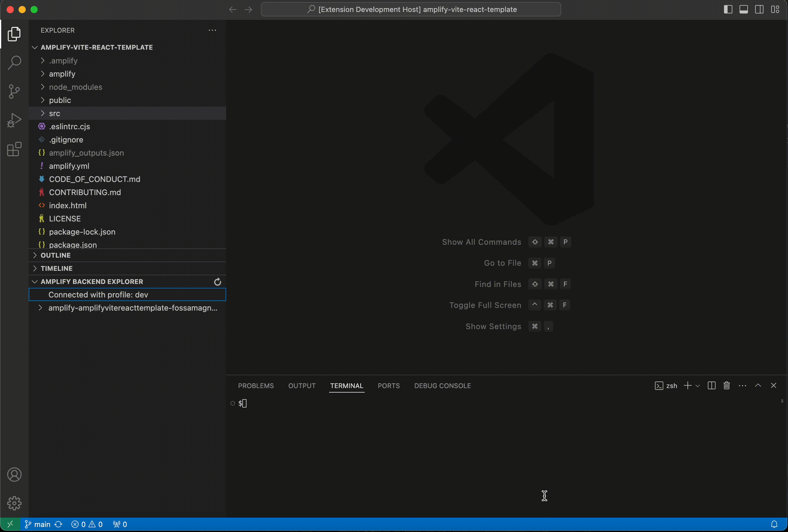Expand the src folder
Image resolution: width=788 pixels, height=532 pixels.
tap(54, 114)
